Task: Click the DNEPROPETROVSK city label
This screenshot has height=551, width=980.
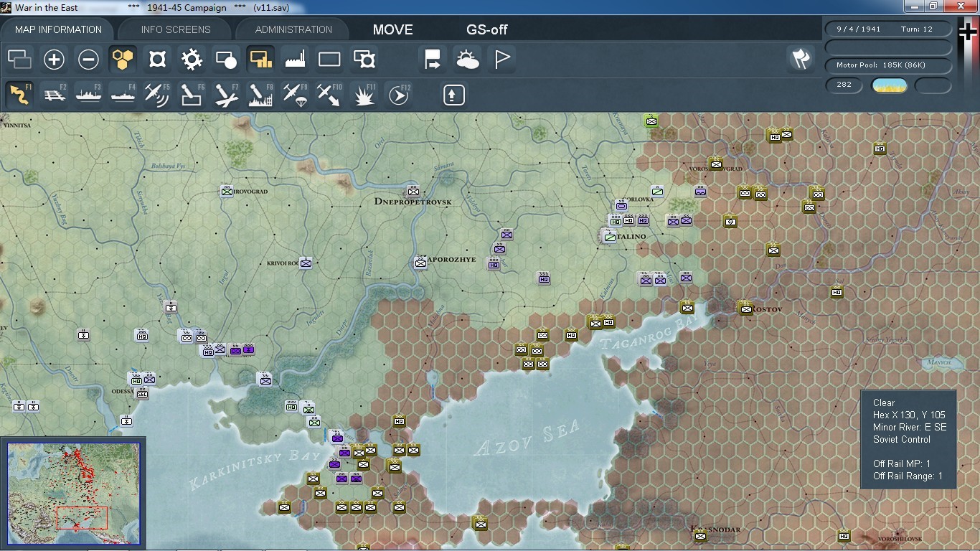Action: pyautogui.click(x=413, y=202)
